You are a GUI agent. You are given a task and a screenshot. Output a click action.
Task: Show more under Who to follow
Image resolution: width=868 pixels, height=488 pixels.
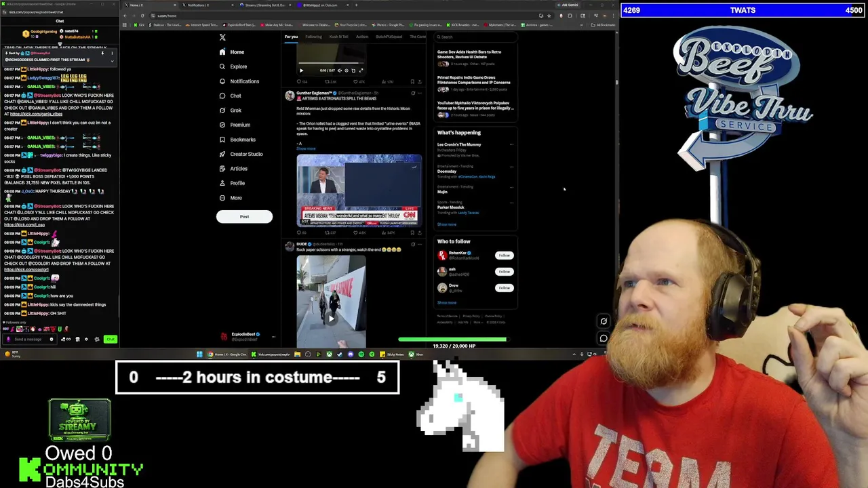tap(447, 303)
